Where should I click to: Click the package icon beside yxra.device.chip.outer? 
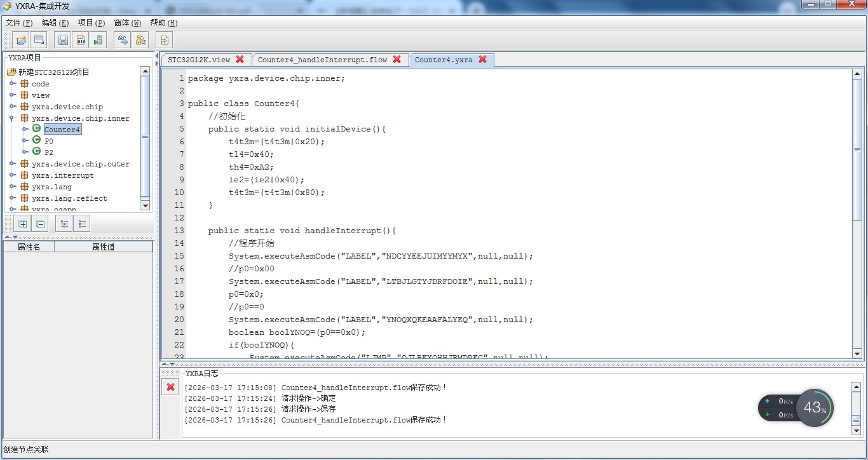[x=25, y=163]
